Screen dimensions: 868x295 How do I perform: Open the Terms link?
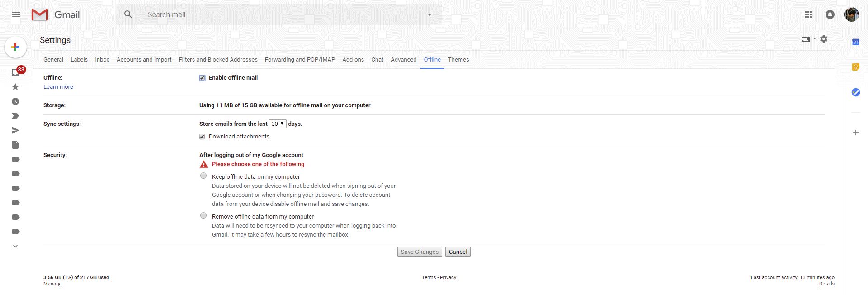pyautogui.click(x=429, y=278)
